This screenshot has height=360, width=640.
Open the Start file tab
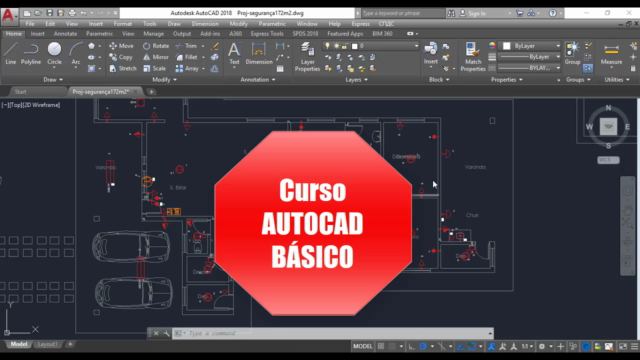click(x=20, y=92)
